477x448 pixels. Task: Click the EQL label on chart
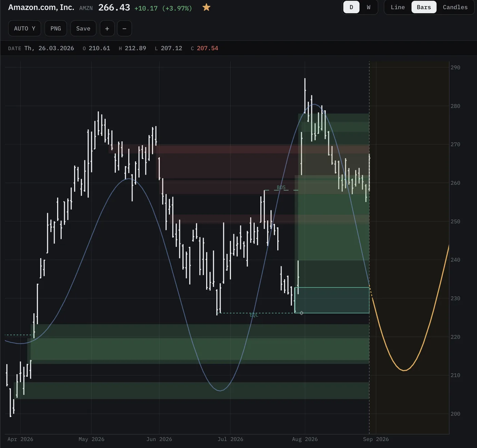coord(254,315)
